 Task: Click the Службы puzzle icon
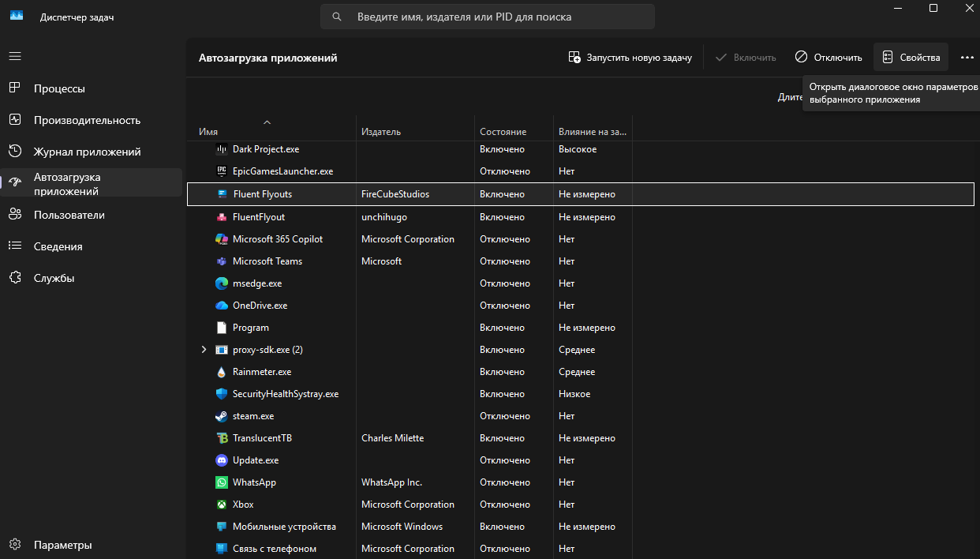click(x=15, y=278)
